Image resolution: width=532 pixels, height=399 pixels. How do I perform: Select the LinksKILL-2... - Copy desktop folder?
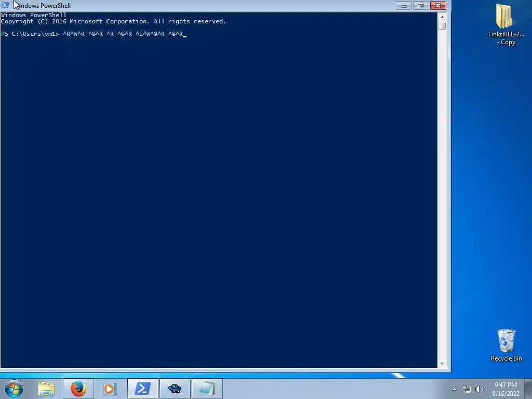506,25
